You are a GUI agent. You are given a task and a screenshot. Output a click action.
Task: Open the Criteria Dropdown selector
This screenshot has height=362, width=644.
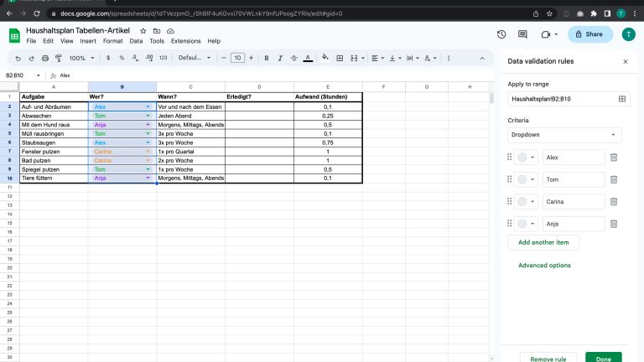click(x=564, y=135)
